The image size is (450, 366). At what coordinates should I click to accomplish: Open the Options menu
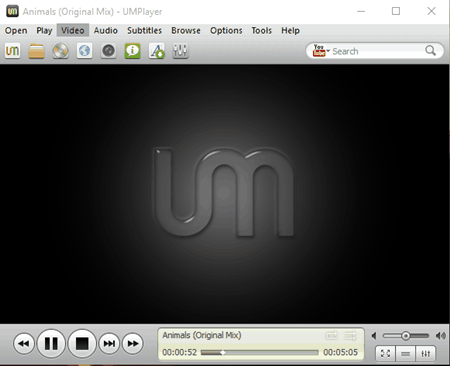pos(226,31)
